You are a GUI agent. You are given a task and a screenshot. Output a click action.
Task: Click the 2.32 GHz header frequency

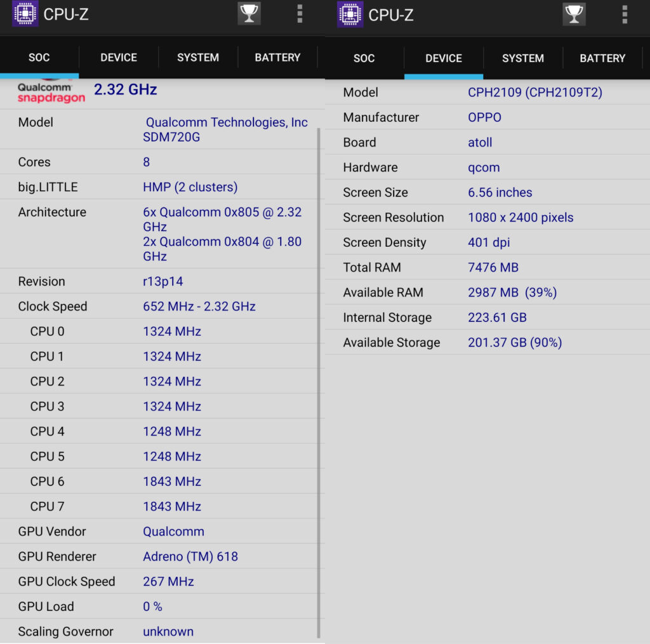125,89
